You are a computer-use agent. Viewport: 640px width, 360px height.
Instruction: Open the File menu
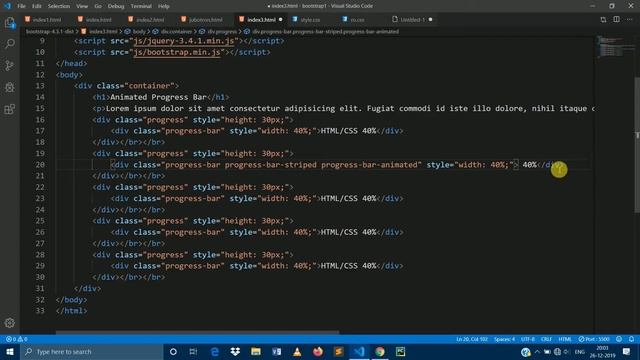tap(21, 6)
